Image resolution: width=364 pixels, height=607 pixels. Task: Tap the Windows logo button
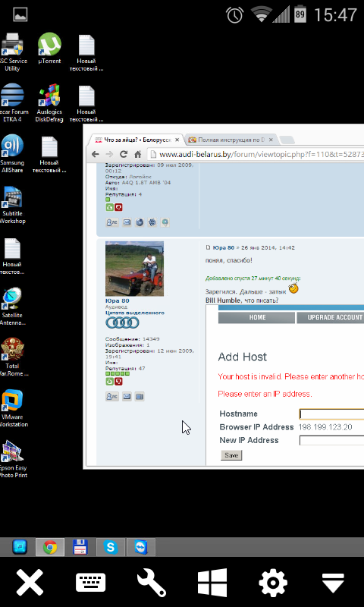212,582
